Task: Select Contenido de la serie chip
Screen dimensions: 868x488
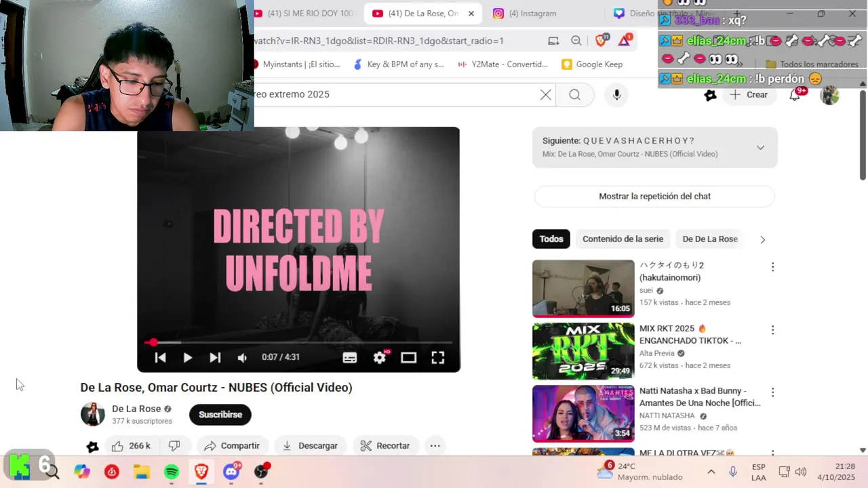Action: (x=623, y=239)
